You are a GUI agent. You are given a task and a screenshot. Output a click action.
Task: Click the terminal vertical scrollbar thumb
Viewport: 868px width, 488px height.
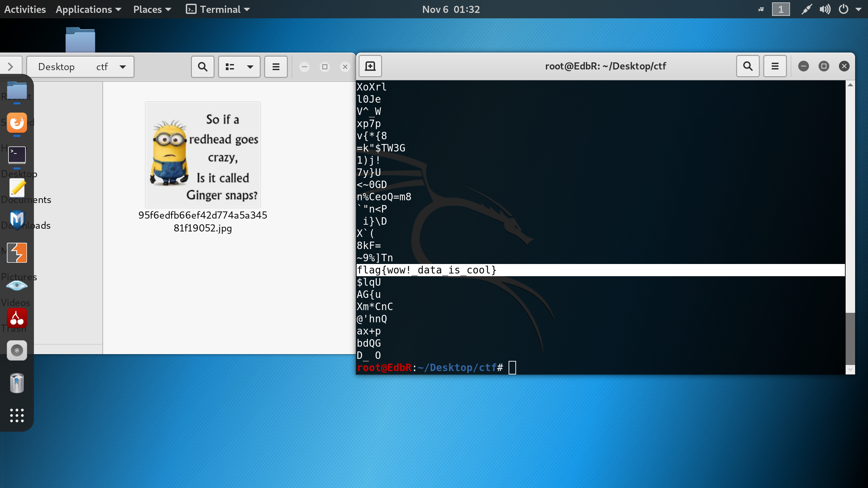pos(850,338)
